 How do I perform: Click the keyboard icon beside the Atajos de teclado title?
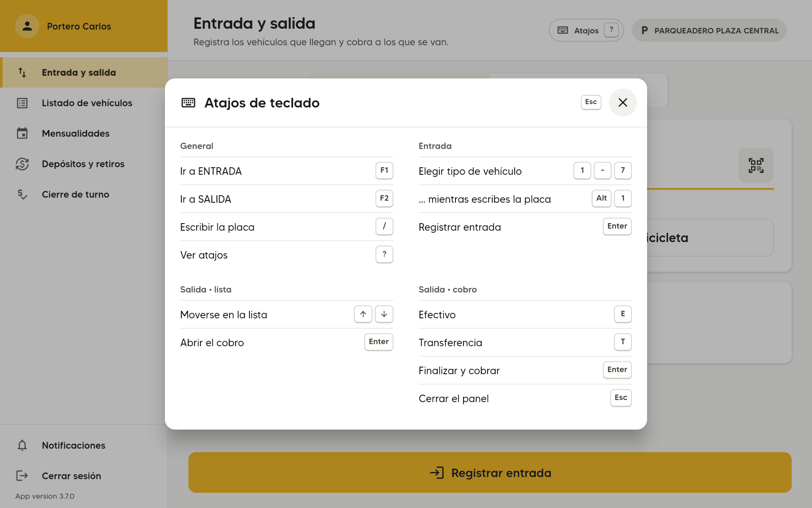click(x=188, y=102)
